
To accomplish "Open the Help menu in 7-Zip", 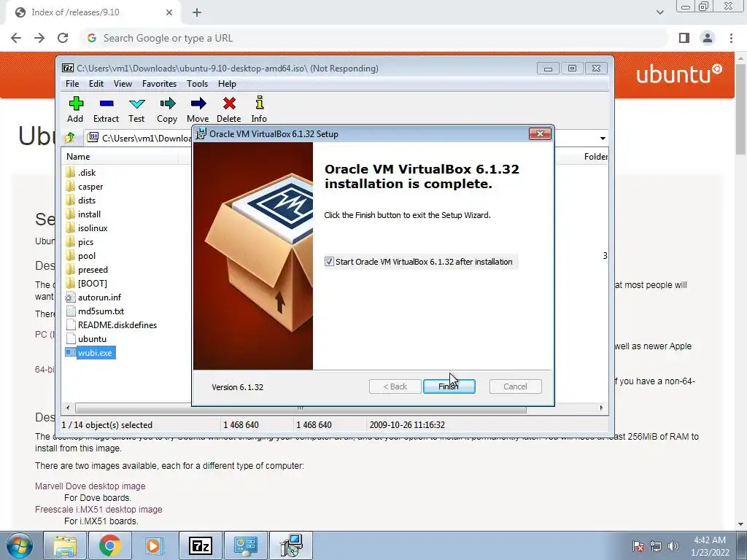I will (228, 84).
